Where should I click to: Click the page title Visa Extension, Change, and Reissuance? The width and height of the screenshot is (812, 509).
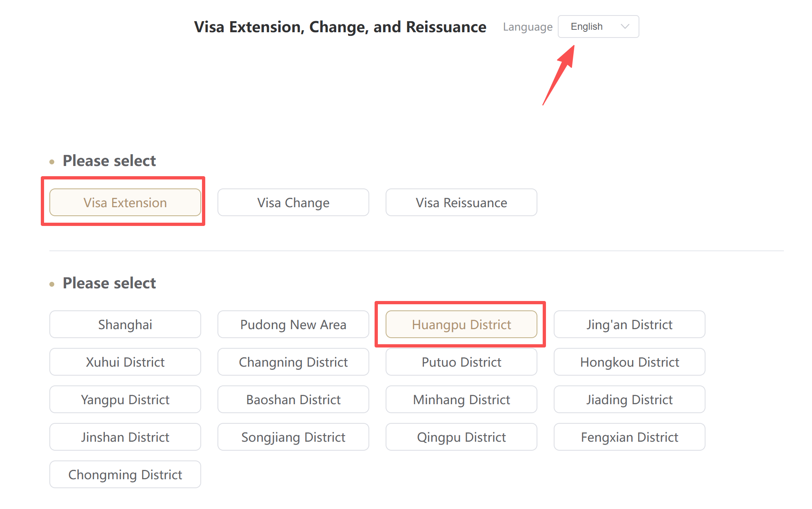pyautogui.click(x=340, y=27)
